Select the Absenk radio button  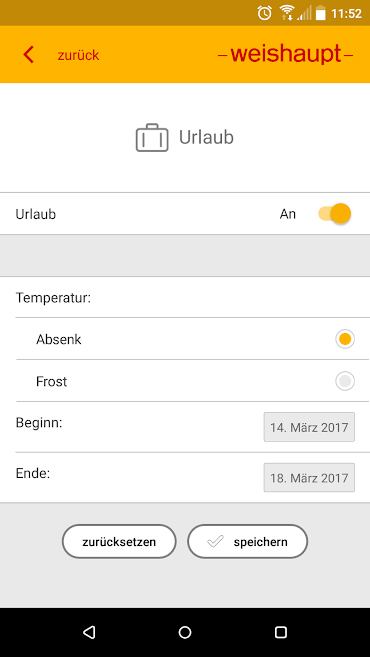pyautogui.click(x=345, y=339)
